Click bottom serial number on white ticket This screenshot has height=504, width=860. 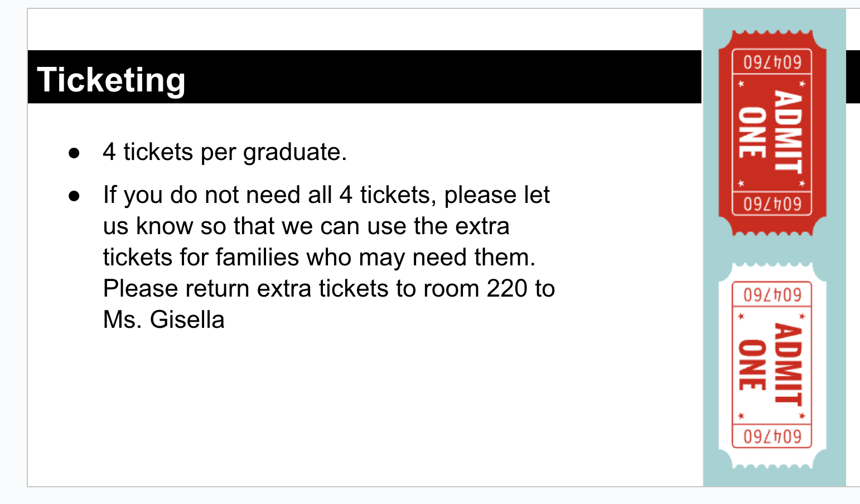click(772, 436)
